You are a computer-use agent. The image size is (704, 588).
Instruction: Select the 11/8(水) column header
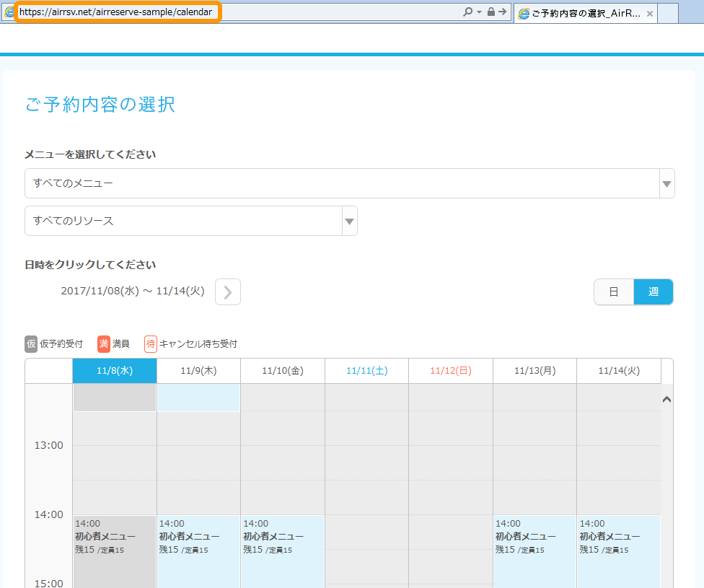115,371
